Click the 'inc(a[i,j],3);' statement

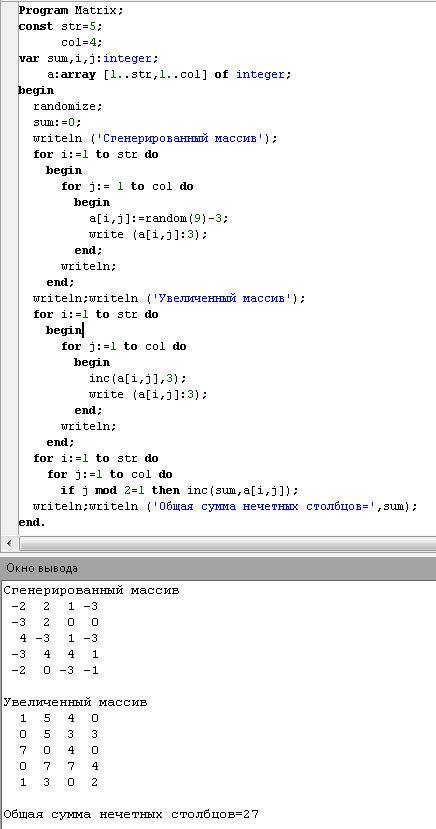pos(138,379)
